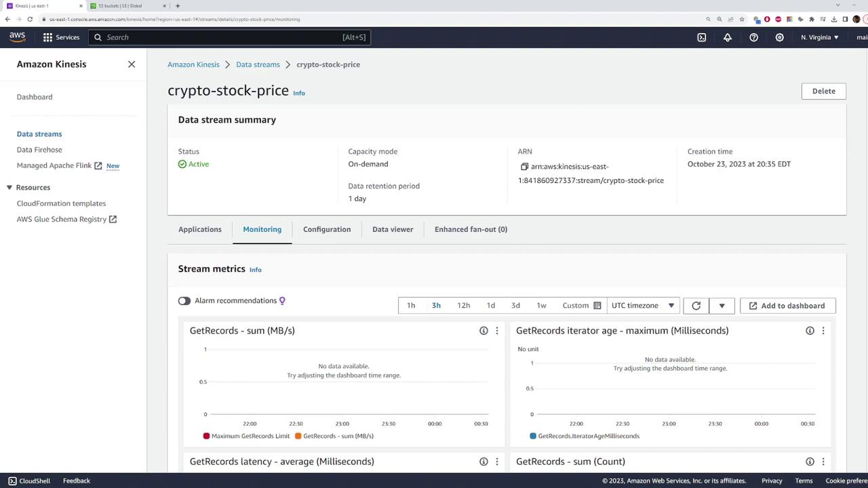Select the 1h time range option
This screenshot has height=488, width=868.
(x=411, y=306)
